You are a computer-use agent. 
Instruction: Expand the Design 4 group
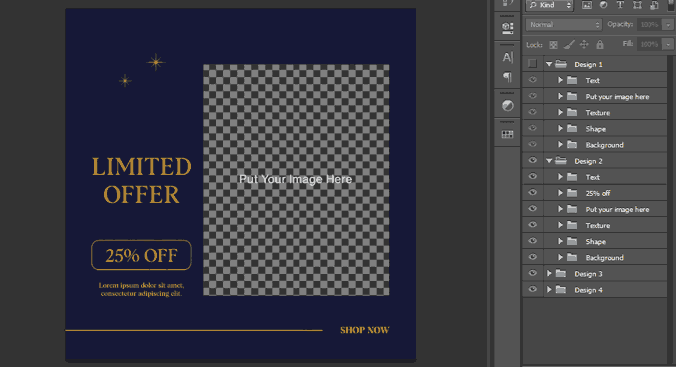point(549,290)
